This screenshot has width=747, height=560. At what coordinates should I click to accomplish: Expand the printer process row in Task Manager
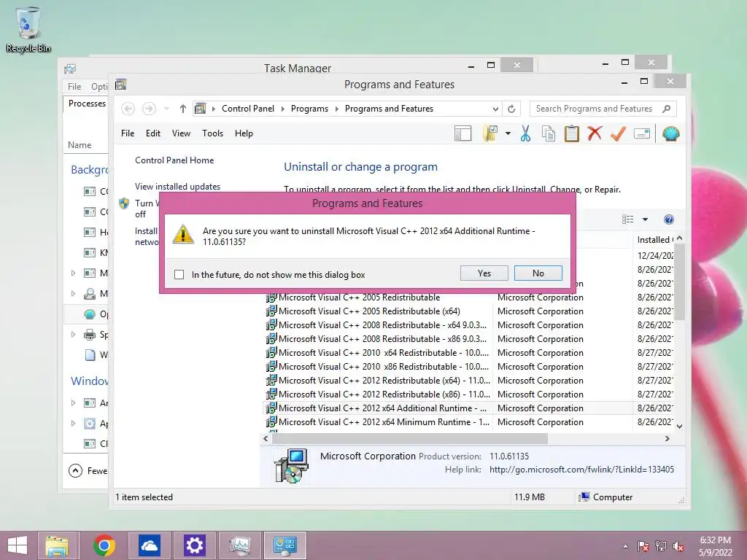pos(74,335)
